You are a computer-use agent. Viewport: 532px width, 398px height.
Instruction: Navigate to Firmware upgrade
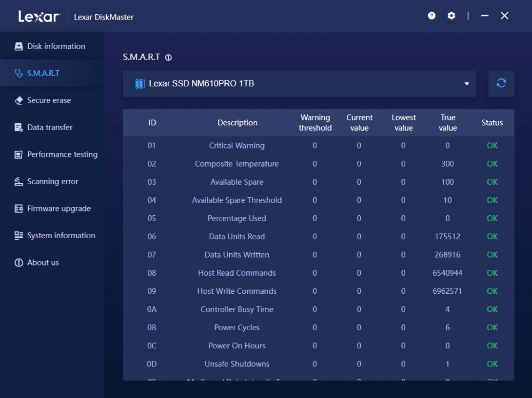coord(52,208)
